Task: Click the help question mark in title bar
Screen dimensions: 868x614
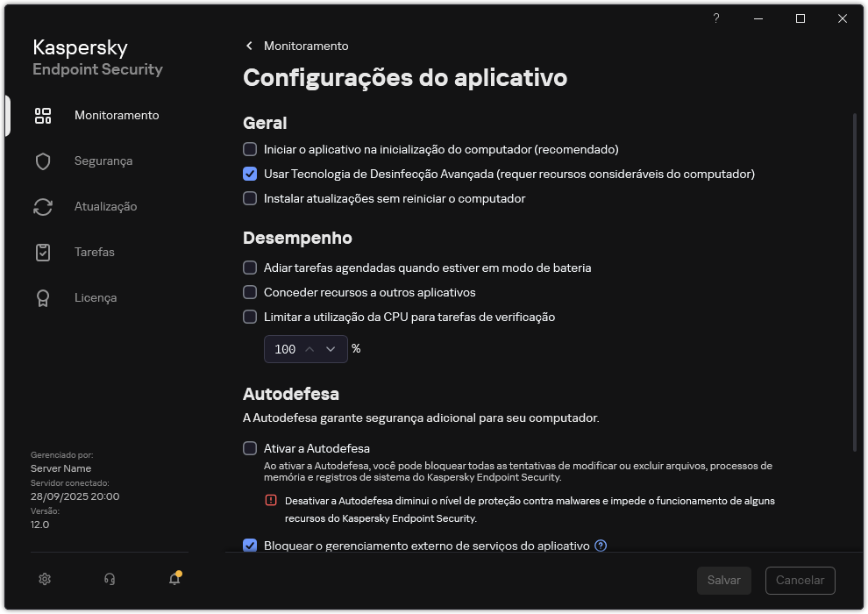Action: pos(715,18)
